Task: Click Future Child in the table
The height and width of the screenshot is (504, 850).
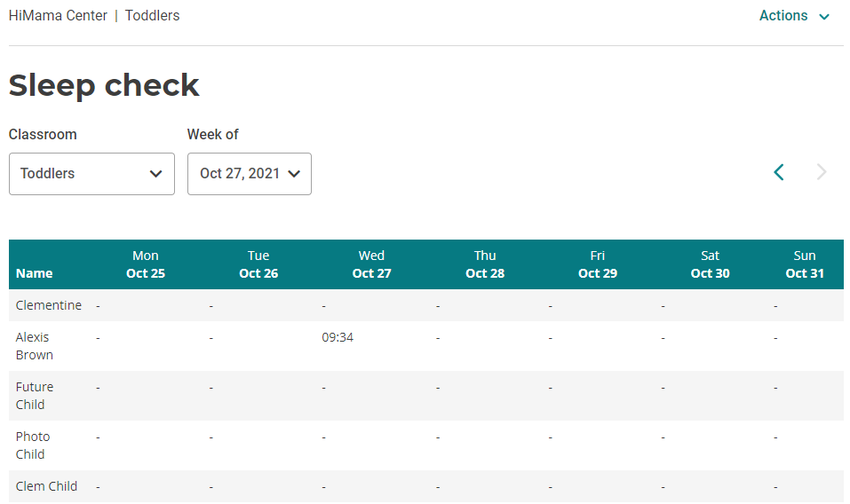Action: point(35,396)
